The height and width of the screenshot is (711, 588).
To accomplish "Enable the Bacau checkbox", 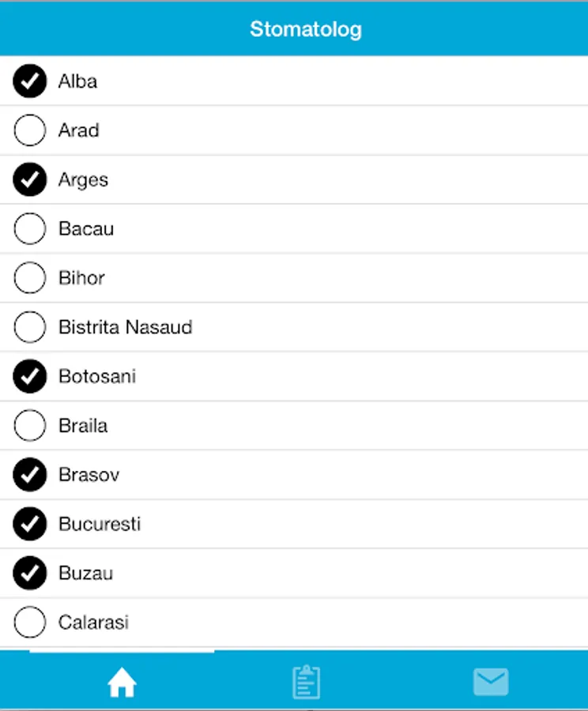I will tap(30, 229).
